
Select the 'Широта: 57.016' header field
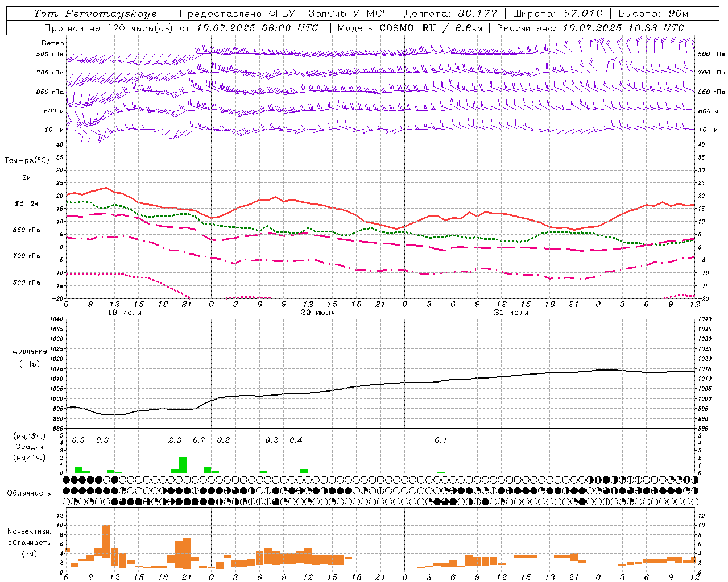(557, 14)
